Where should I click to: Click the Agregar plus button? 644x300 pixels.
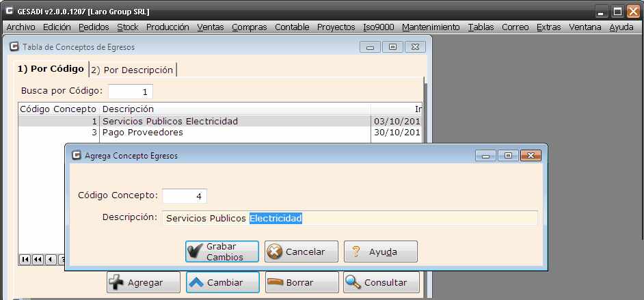144,282
